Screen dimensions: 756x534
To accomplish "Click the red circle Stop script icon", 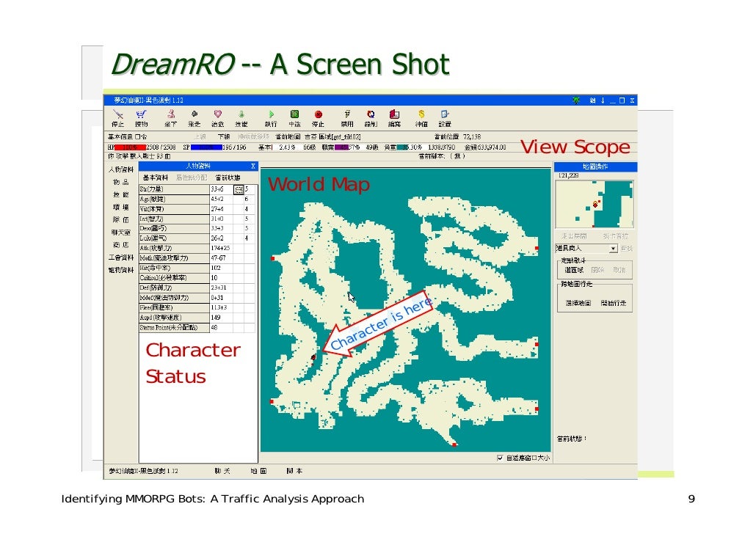I will pos(318,114).
